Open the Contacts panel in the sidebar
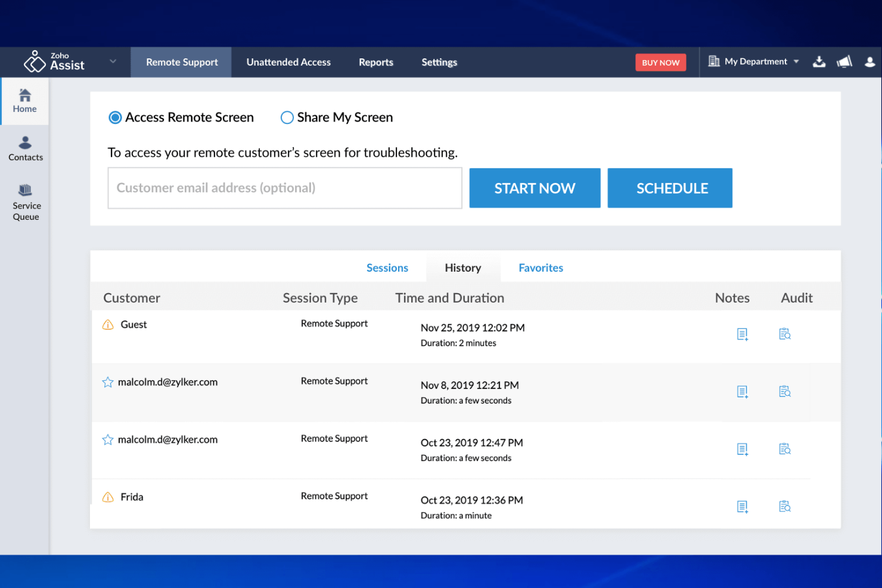Image resolution: width=882 pixels, height=588 pixels. tap(25, 148)
